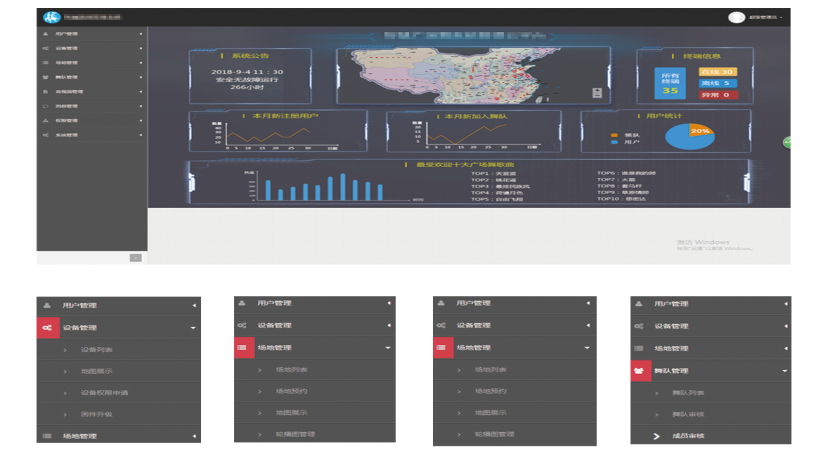Click the zoom control icon on the map
The width and height of the screenshot is (835, 450).
pos(596,93)
